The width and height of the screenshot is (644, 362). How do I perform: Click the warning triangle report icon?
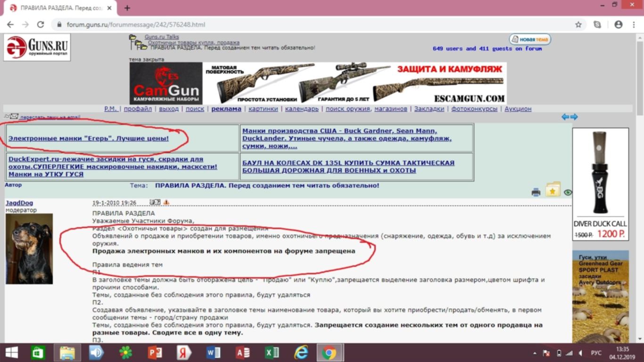click(x=166, y=202)
